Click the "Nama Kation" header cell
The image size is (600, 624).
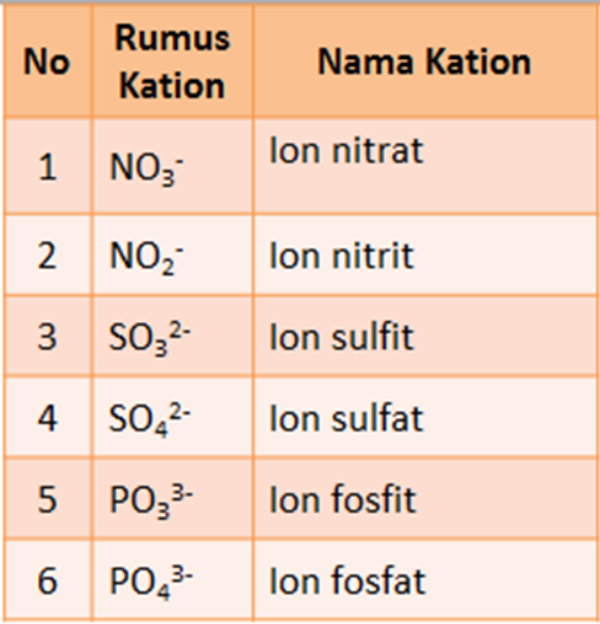pos(425,61)
